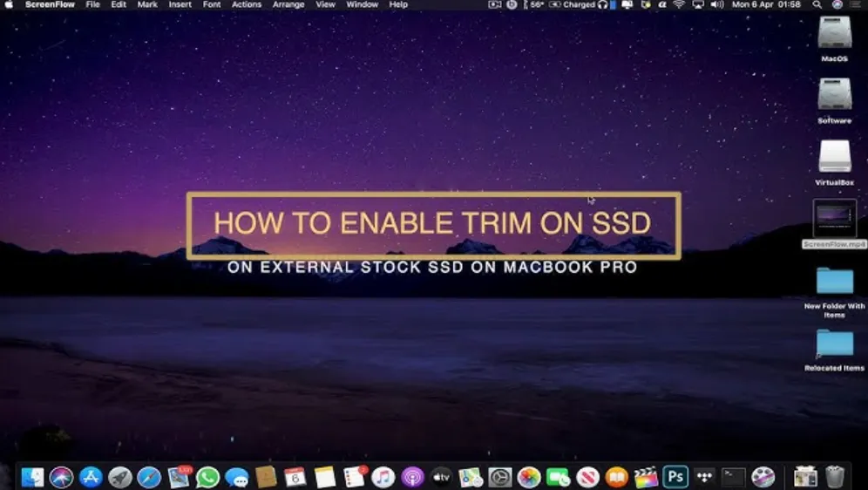Open the Font menu
The height and width of the screenshot is (490, 868).
pyautogui.click(x=212, y=4)
